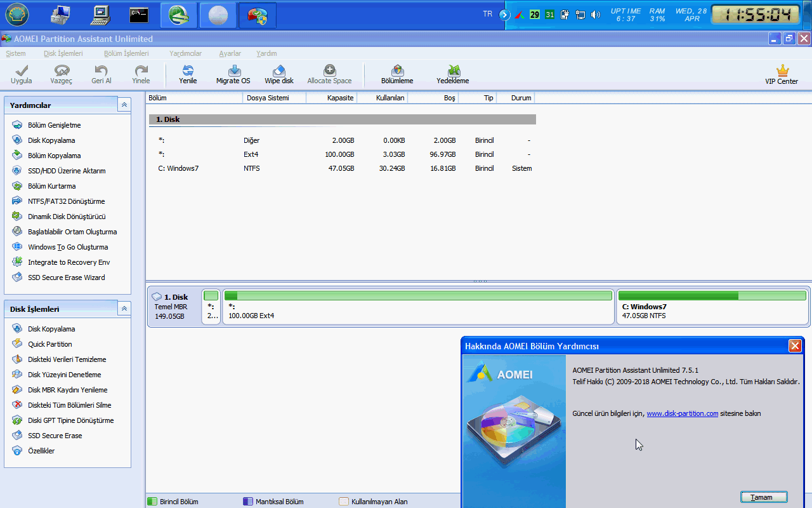Launch Disk Kopyalama in Yardımcılar panel

(x=44, y=140)
